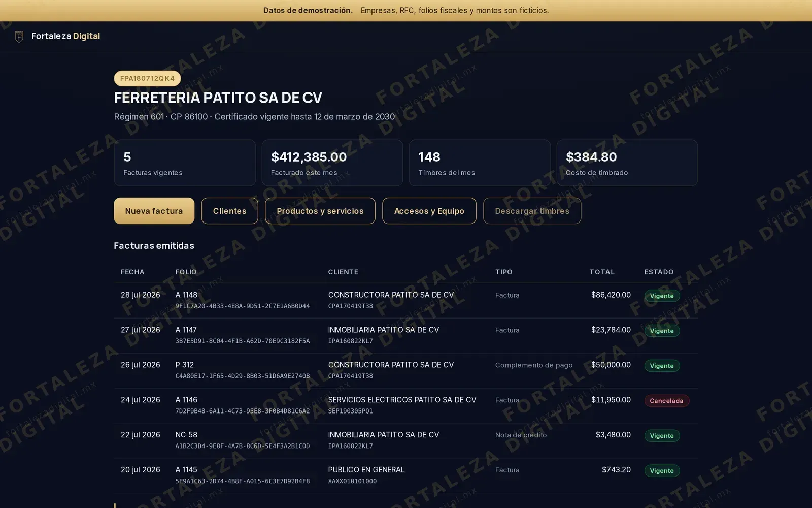Click the Timbres del mes card
This screenshot has width=812, height=508.
point(480,163)
